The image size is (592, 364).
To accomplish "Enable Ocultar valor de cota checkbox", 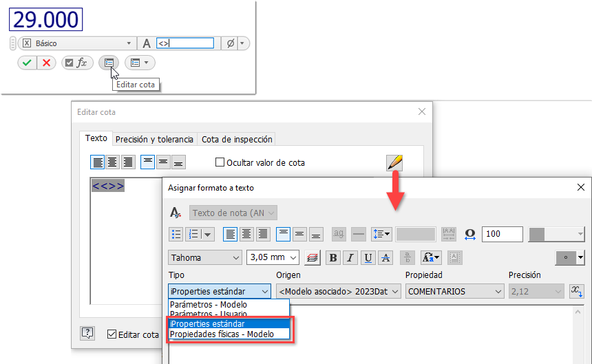I will coord(220,162).
